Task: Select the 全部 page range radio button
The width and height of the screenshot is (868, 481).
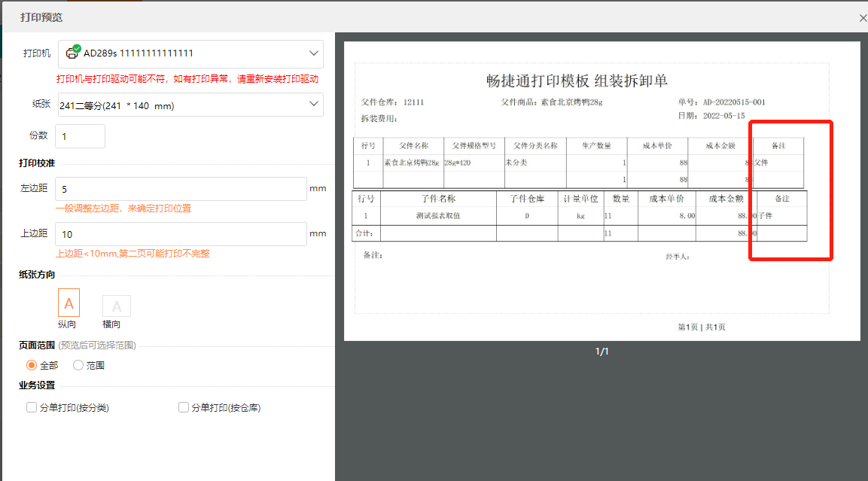Action: (31, 365)
